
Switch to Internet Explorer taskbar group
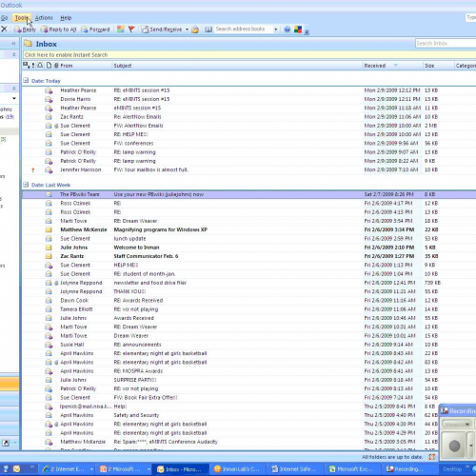pyautogui.click(x=68, y=469)
